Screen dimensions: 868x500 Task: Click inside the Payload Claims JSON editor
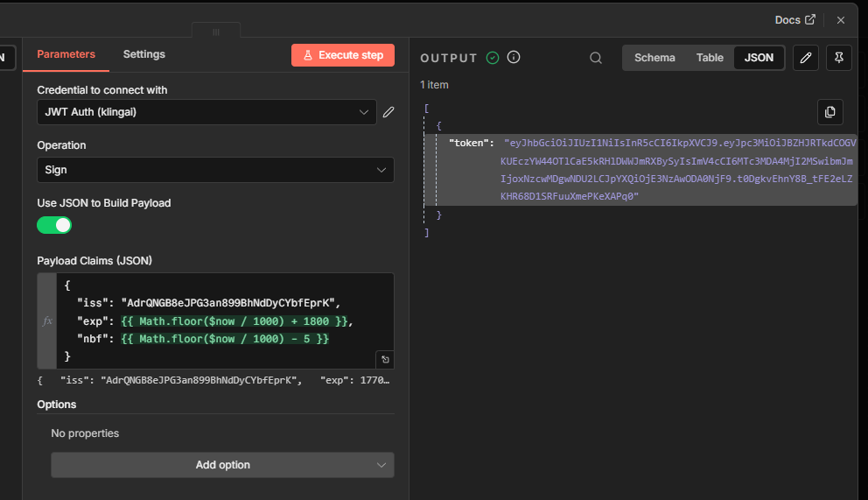pyautogui.click(x=219, y=320)
